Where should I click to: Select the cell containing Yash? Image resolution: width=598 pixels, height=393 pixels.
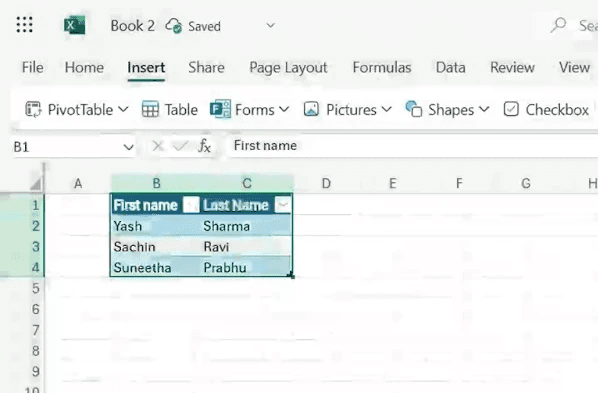[x=156, y=226]
